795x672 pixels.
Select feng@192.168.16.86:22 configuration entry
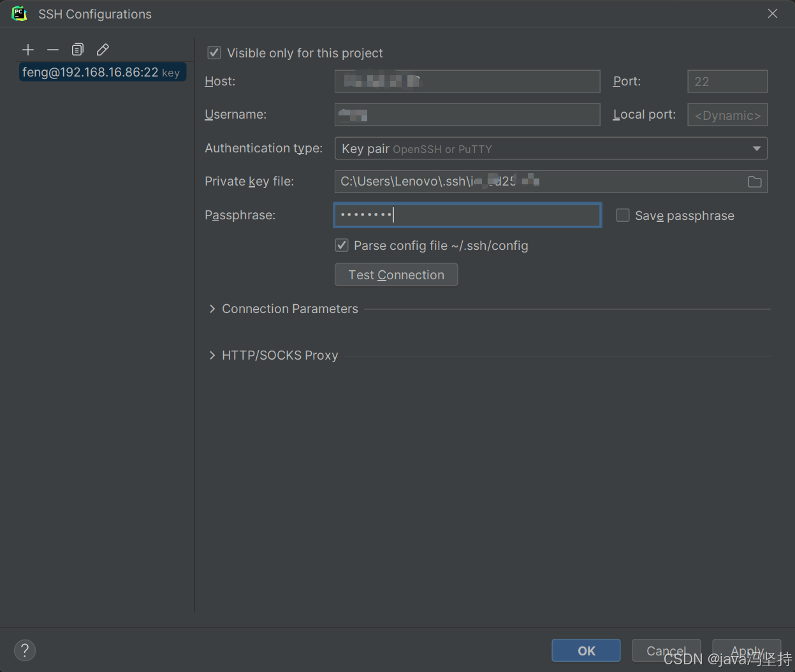[x=101, y=73]
